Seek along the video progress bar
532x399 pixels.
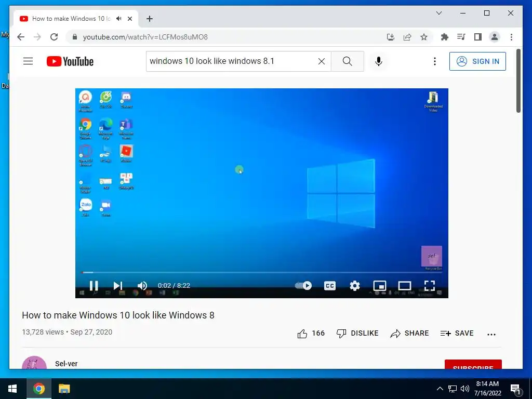[262, 272]
